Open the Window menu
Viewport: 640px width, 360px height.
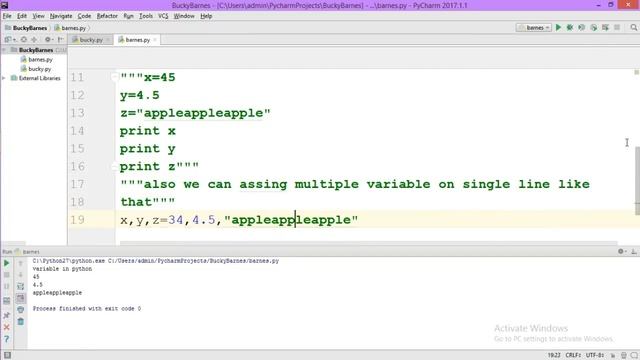point(184,16)
